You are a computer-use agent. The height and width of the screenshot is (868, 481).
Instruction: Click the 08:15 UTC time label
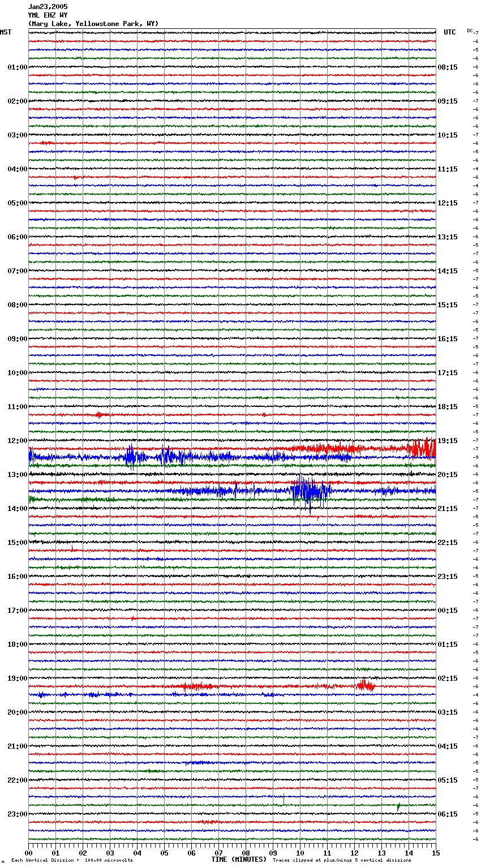tap(448, 67)
